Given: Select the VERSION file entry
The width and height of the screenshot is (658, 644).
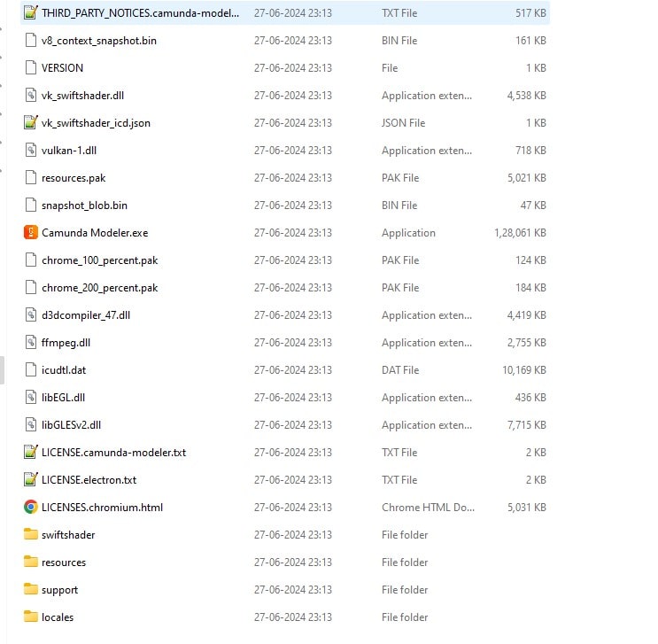Looking at the screenshot, I should click(62, 68).
